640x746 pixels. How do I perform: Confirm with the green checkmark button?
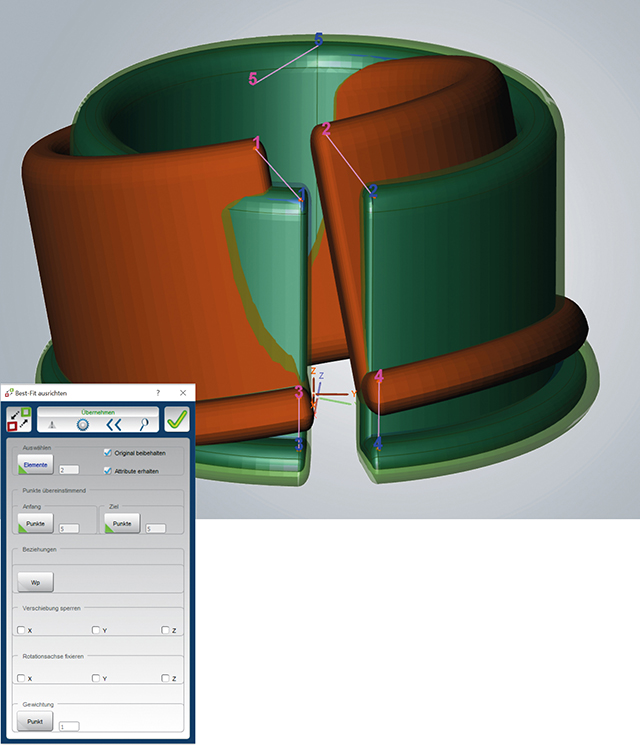(x=177, y=419)
